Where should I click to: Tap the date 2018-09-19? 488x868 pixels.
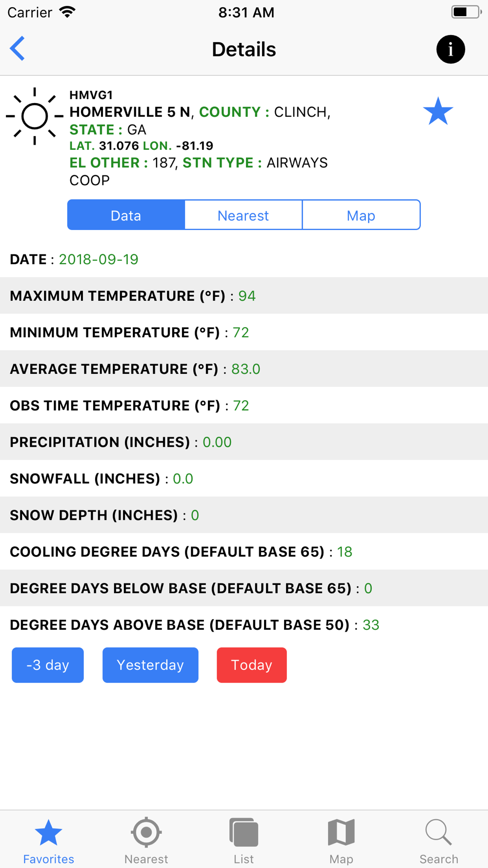click(99, 259)
